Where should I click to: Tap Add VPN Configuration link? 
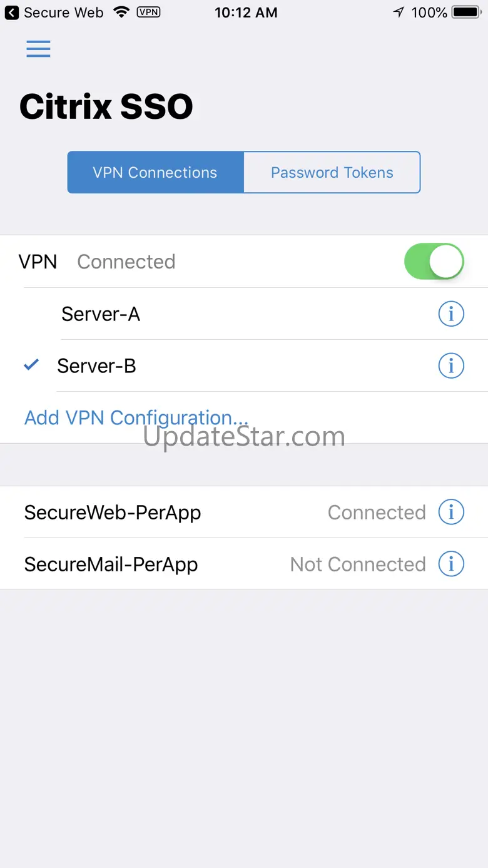pos(136,417)
